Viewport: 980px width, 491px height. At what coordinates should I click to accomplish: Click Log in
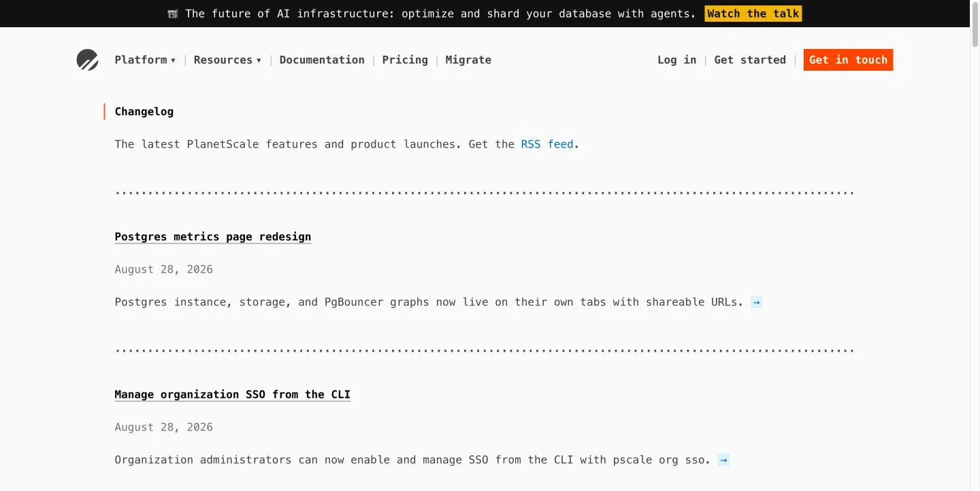[x=676, y=60]
